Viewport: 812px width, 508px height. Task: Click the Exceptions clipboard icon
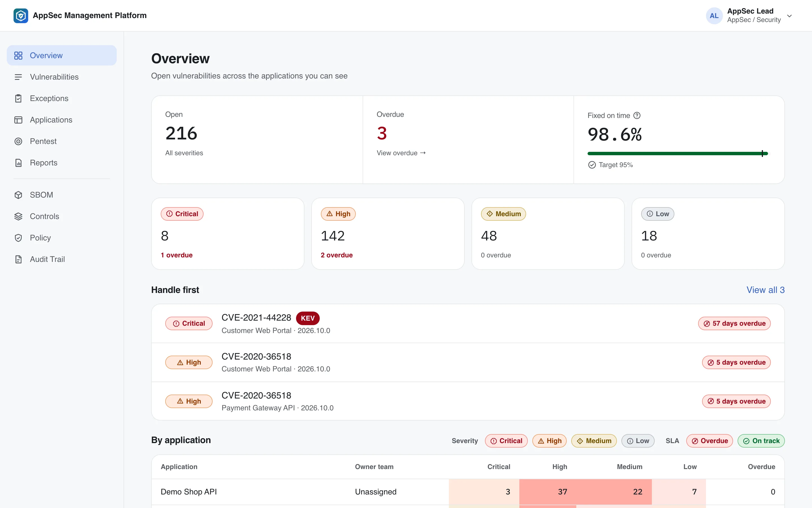coord(18,98)
